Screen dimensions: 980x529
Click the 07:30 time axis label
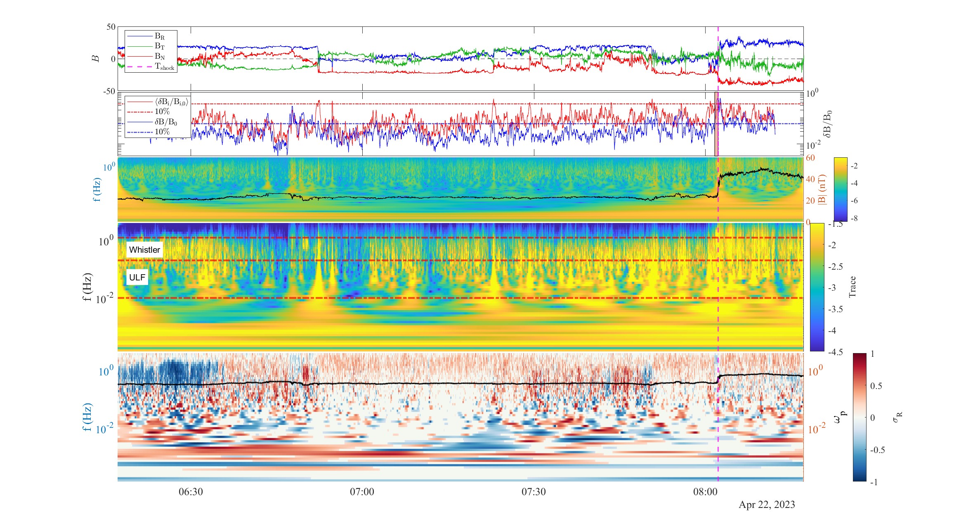(534, 492)
